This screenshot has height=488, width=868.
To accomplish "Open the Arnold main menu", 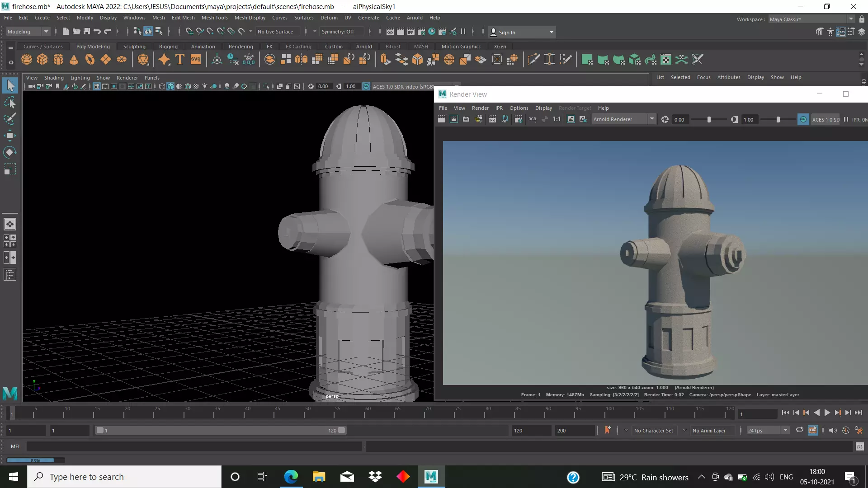I will click(x=415, y=18).
